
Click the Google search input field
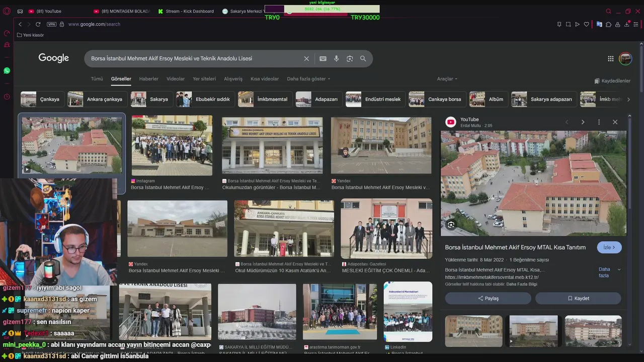(x=196, y=59)
